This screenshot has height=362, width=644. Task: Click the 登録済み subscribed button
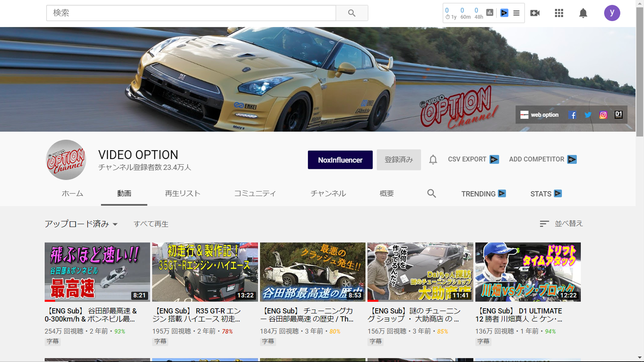(398, 160)
